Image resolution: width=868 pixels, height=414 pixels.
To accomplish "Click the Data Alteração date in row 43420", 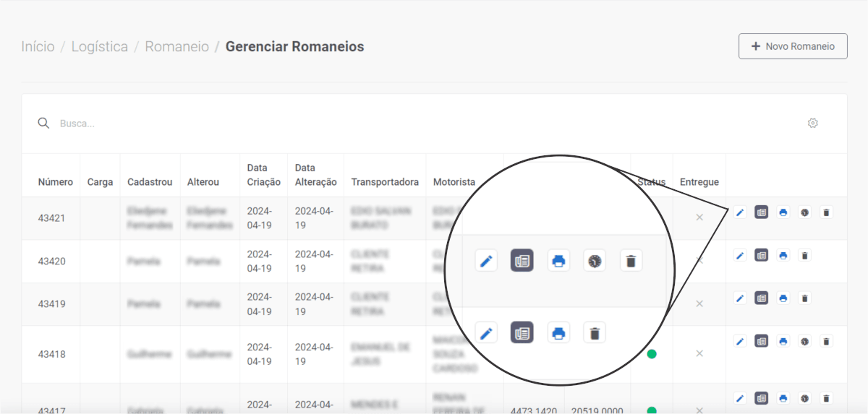I will (x=314, y=261).
